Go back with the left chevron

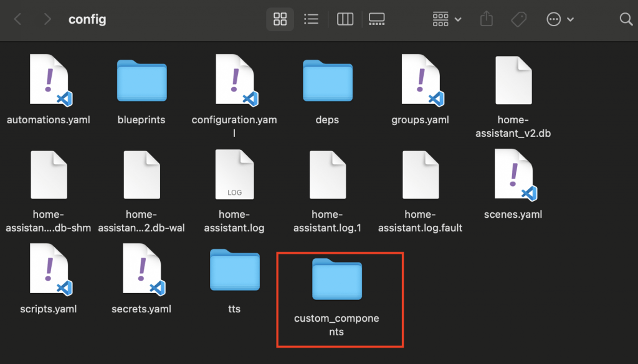[17, 19]
